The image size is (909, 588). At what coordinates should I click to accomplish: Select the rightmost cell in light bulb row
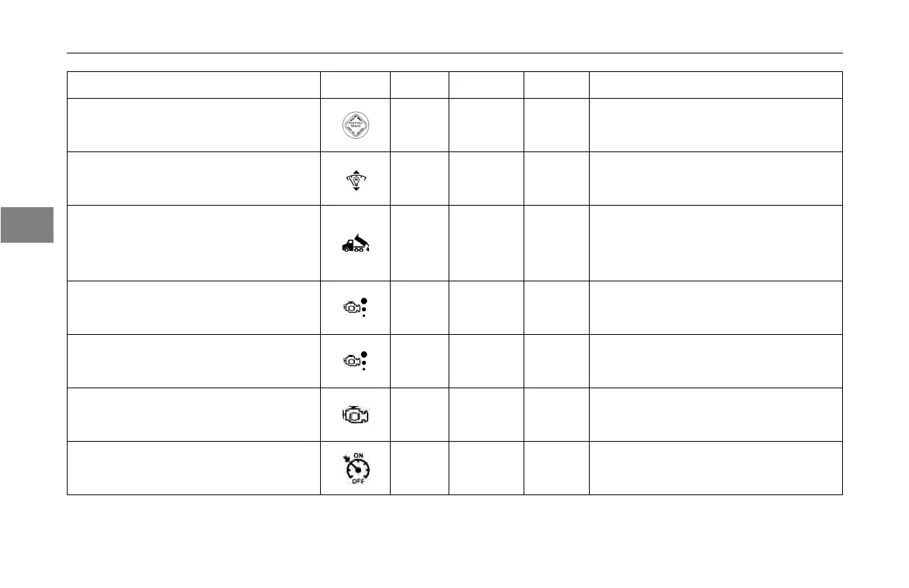pos(715,179)
